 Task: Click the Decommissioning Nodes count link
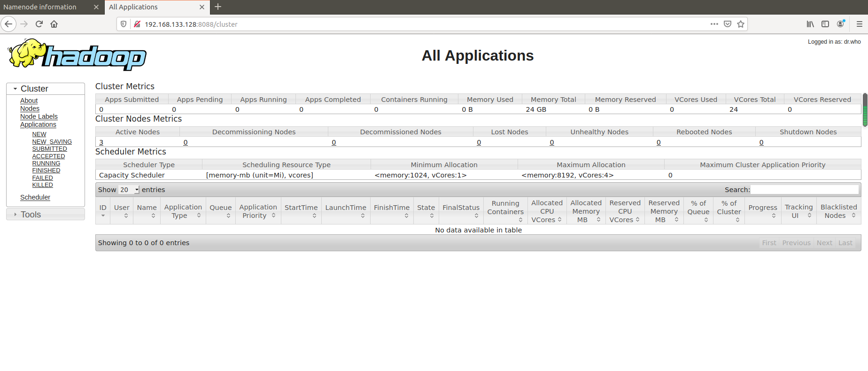click(186, 142)
